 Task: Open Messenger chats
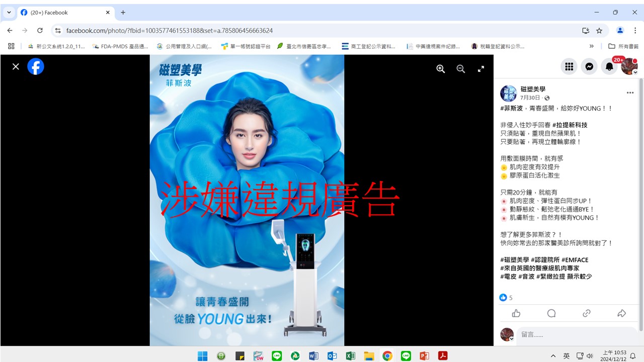(x=589, y=66)
